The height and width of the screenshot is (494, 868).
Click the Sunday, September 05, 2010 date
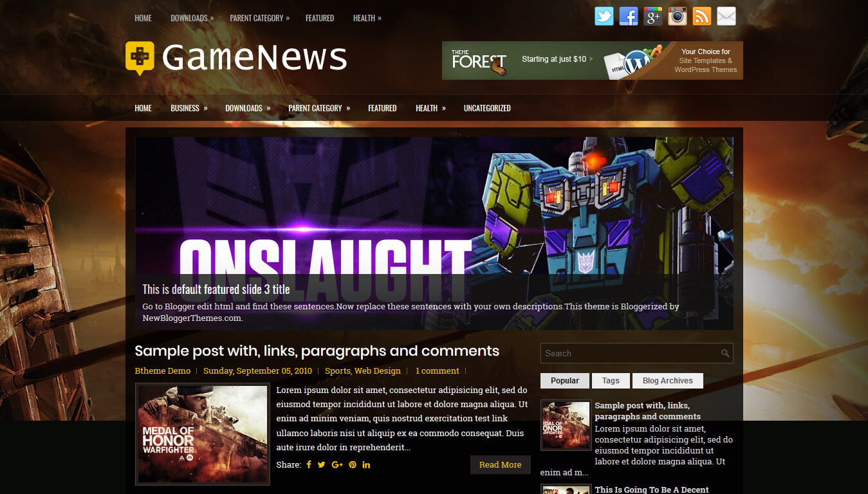coord(257,371)
